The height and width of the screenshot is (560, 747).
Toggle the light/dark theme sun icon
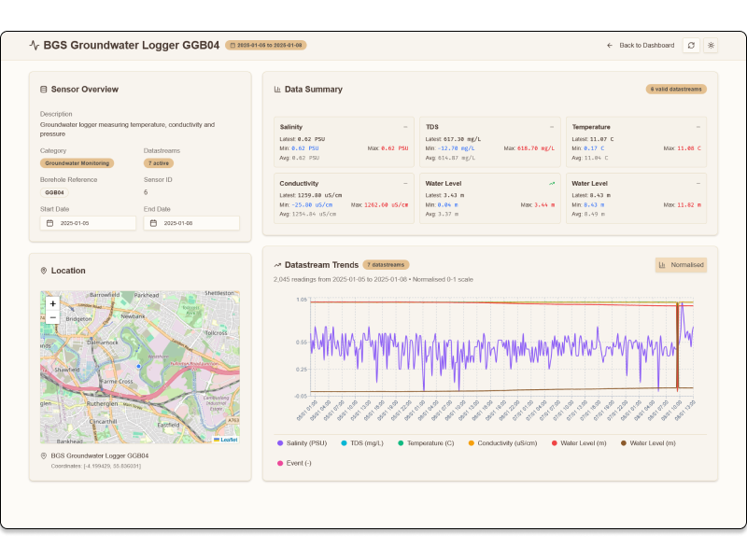pyautogui.click(x=711, y=45)
